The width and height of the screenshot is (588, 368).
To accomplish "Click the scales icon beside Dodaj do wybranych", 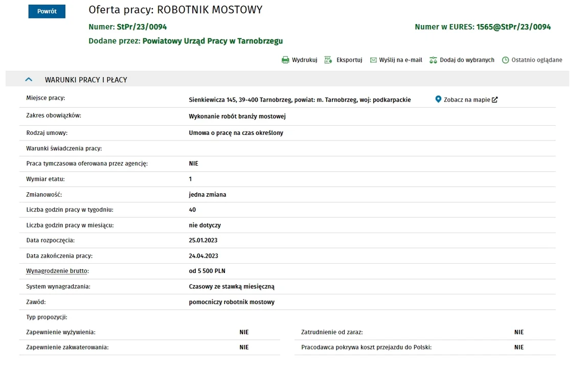I will 433,60.
